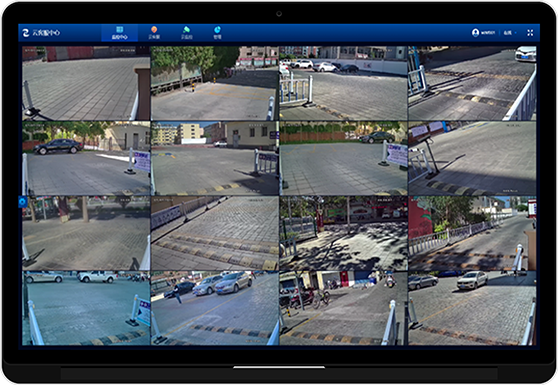Viewport: 558px width, 385px height.
Task: Select feed with striped speed bumps close-up
Action: pyautogui.click(x=215, y=233)
